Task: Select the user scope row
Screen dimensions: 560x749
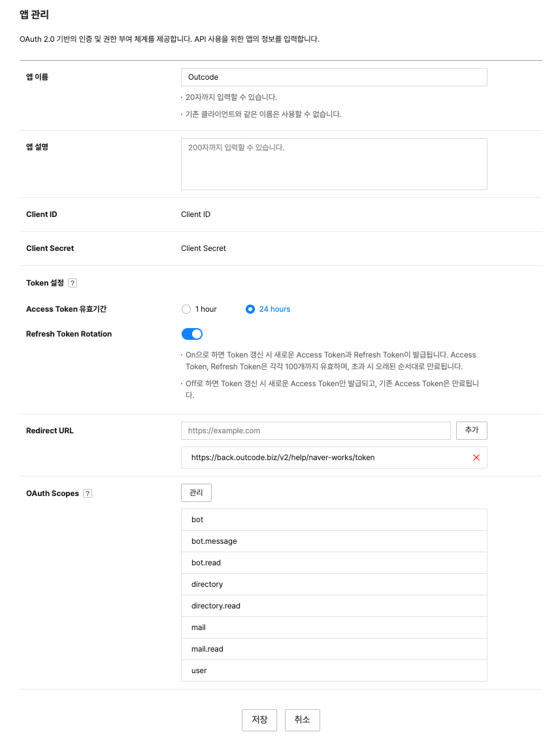Action: click(334, 671)
